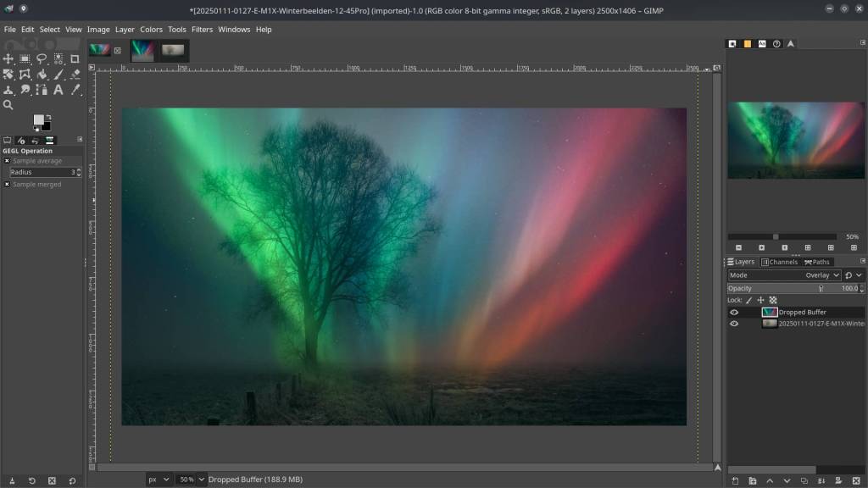This screenshot has height=488, width=868.
Task: Open the File menu
Action: pos(9,30)
